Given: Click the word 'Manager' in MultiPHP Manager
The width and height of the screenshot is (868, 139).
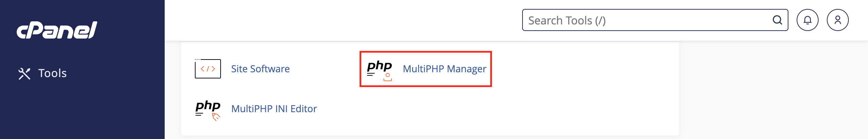Looking at the screenshot, I should click(467, 69).
